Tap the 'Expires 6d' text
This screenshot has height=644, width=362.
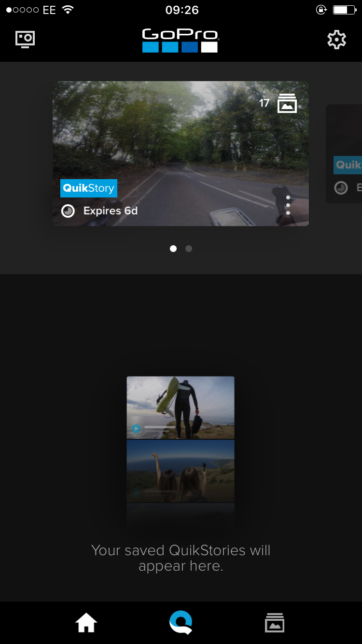111,211
